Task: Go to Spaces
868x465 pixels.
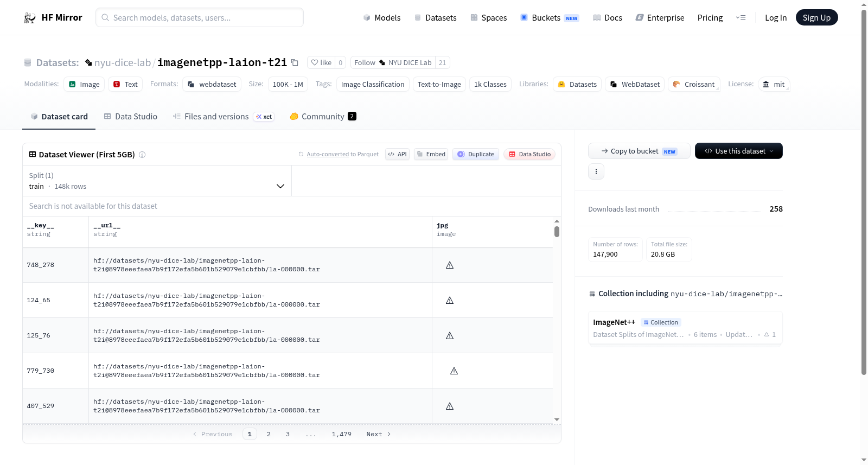Action: click(x=489, y=18)
